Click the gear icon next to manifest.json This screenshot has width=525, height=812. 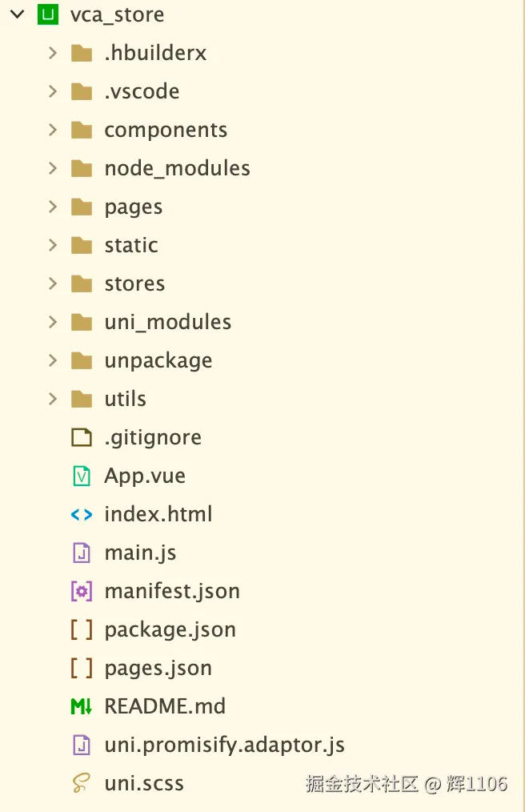click(x=82, y=591)
